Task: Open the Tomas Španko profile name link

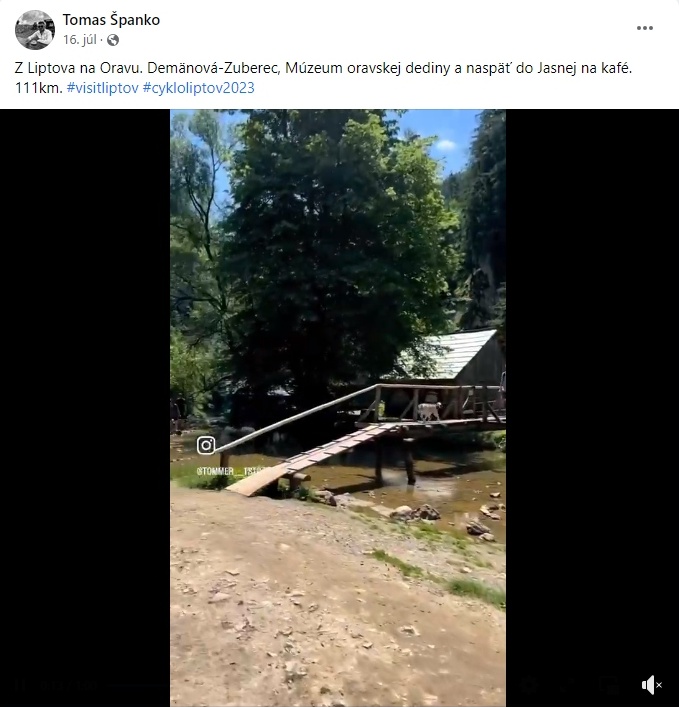Action: 111,20
